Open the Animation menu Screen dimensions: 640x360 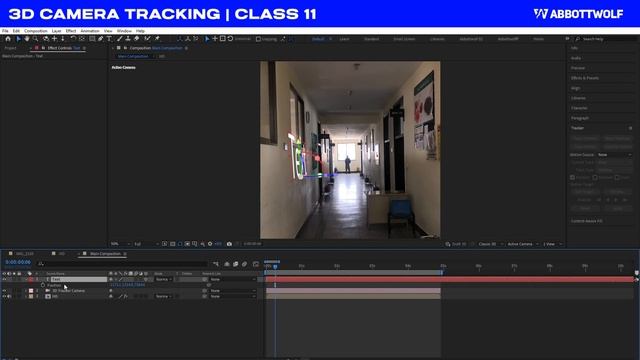tap(90, 31)
